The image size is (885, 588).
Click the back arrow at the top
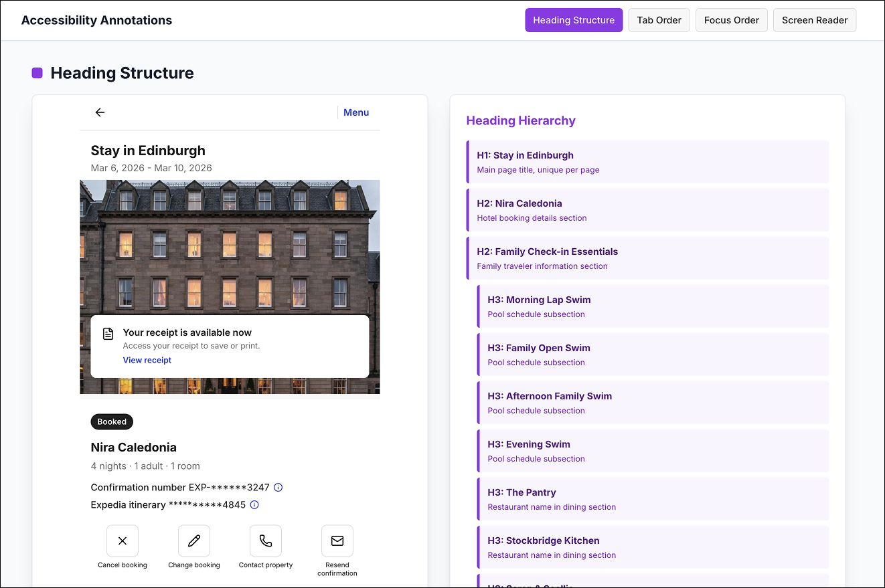(100, 112)
